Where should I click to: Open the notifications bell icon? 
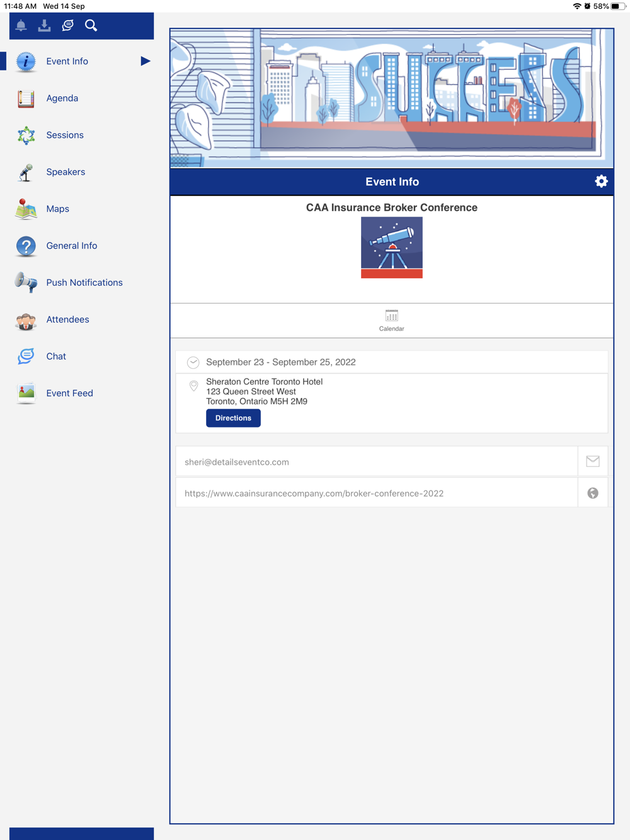tap(21, 25)
